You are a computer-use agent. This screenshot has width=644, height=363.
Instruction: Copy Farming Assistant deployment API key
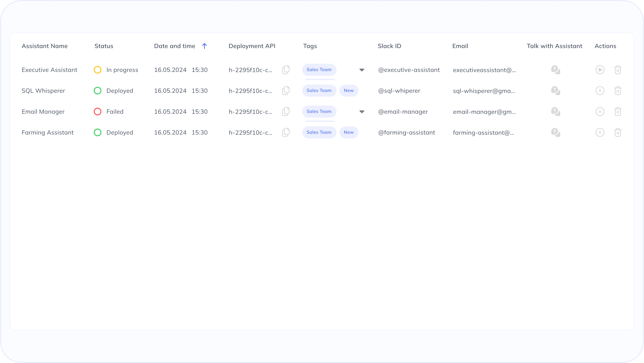[x=286, y=132]
